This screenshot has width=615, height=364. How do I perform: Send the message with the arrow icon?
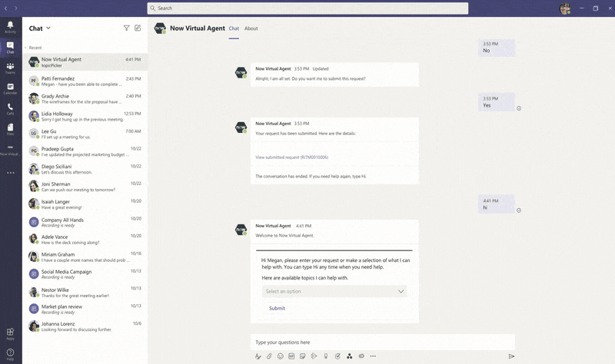511,356
